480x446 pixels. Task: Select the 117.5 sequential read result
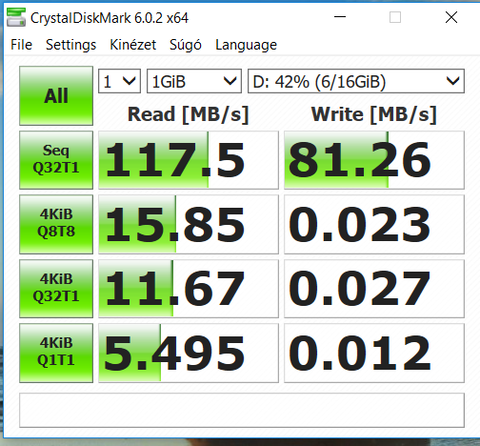[x=188, y=160]
